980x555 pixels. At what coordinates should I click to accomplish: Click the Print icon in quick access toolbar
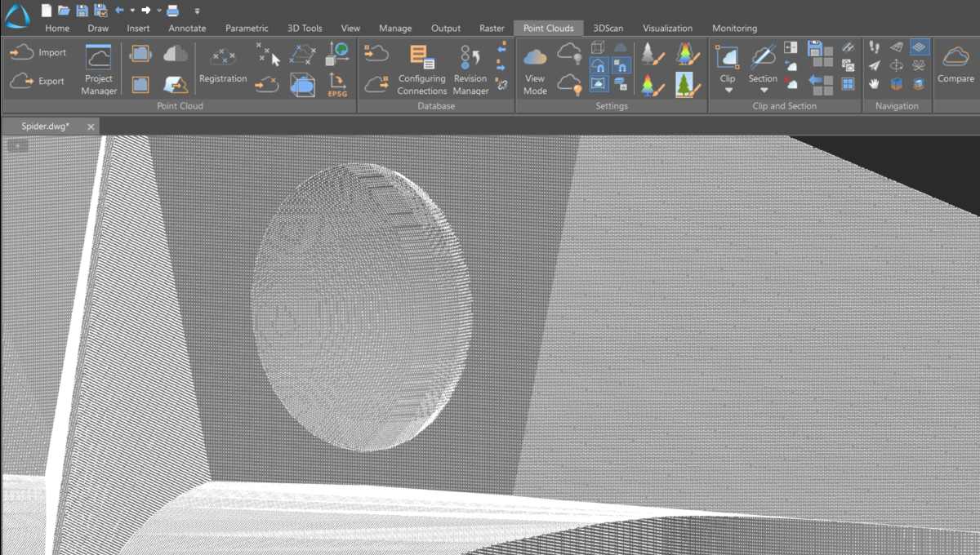click(x=172, y=11)
